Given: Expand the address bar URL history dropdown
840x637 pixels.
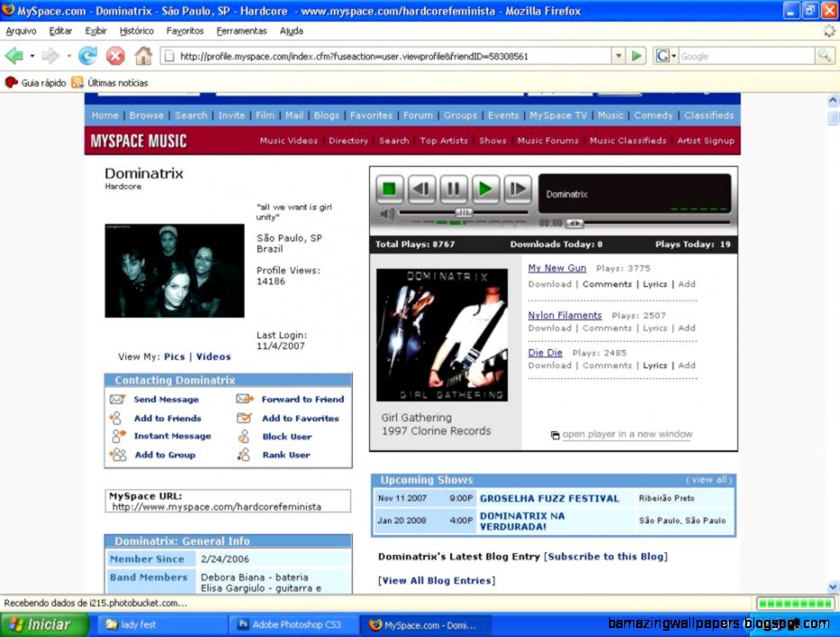Looking at the screenshot, I should click(619, 56).
